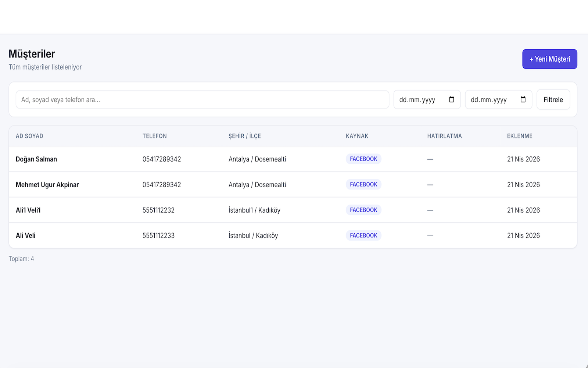Click phone number 5551112232

(158, 210)
